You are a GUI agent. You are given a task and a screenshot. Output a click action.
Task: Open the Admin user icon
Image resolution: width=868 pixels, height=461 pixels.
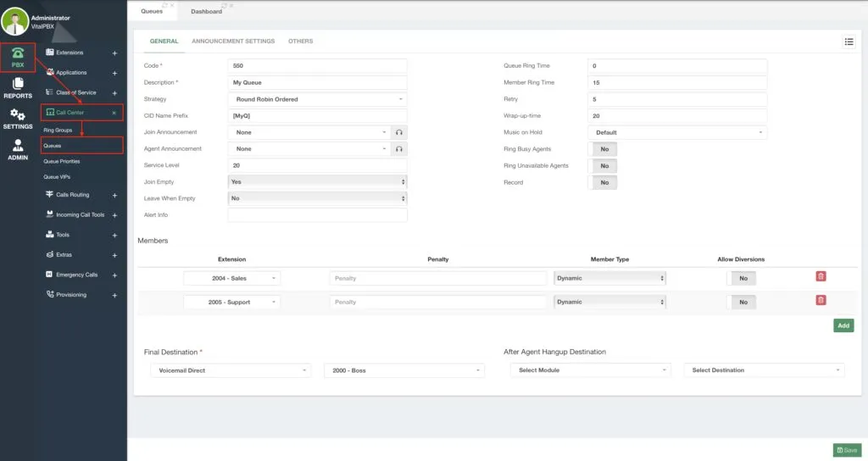[18, 150]
